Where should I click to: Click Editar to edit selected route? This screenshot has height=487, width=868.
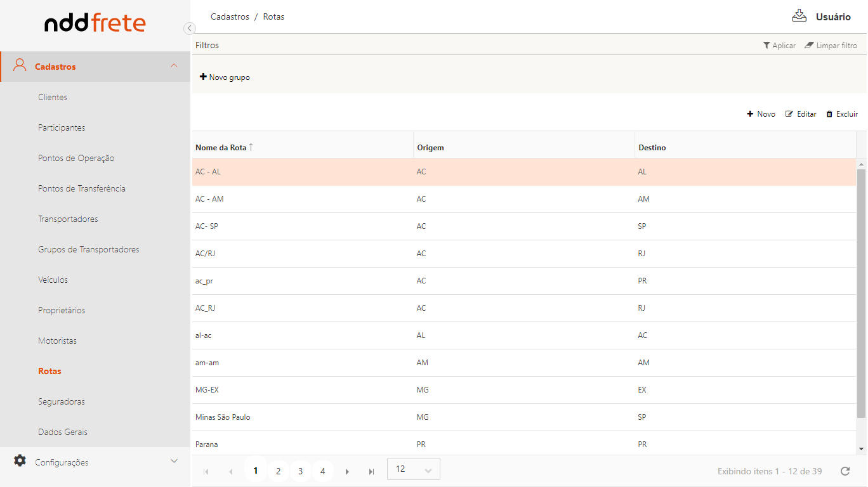coord(801,114)
